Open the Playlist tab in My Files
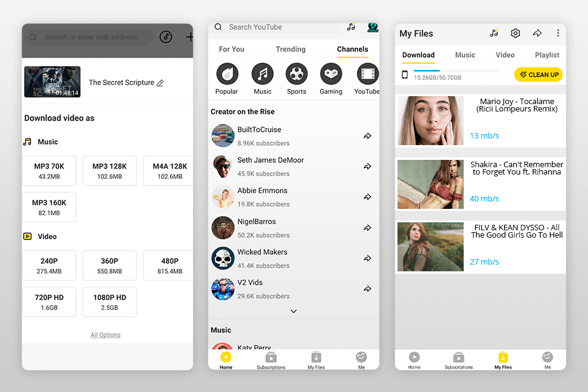Viewport: 588px width, 392px height. (x=547, y=55)
